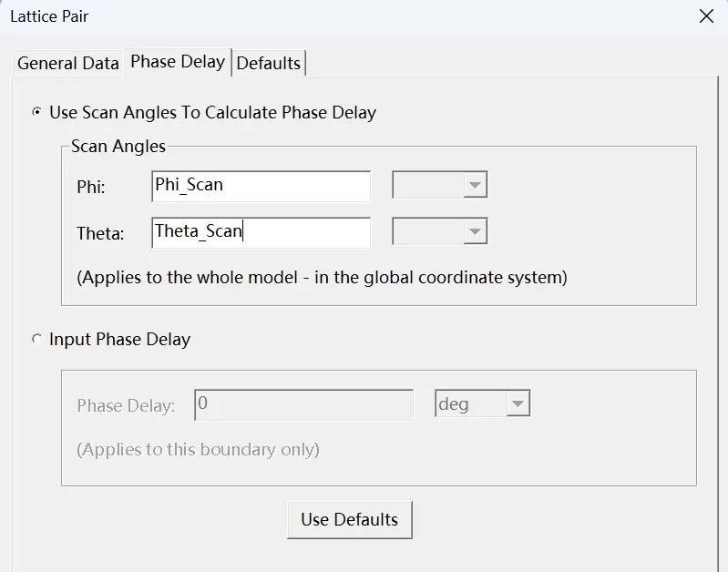The width and height of the screenshot is (728, 572).
Task: Open the deg unit dropdown
Action: [x=482, y=403]
